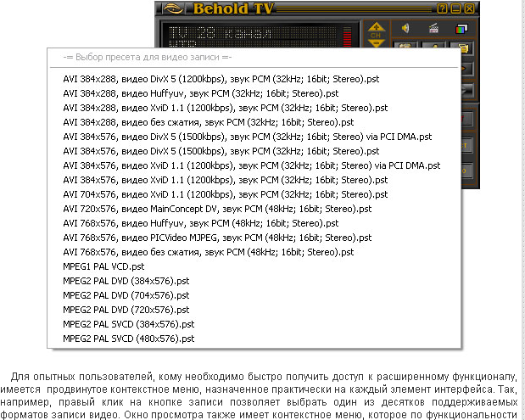Select AVI 384x576 DivX 5 1500kbps Stereo).pst
The width and height of the screenshot is (525, 420).
click(x=221, y=151)
